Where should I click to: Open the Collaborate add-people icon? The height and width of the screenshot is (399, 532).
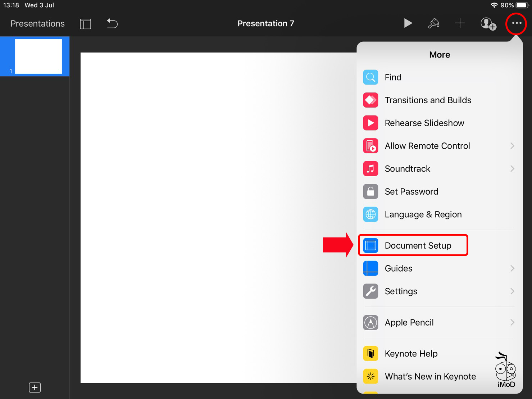click(x=488, y=24)
